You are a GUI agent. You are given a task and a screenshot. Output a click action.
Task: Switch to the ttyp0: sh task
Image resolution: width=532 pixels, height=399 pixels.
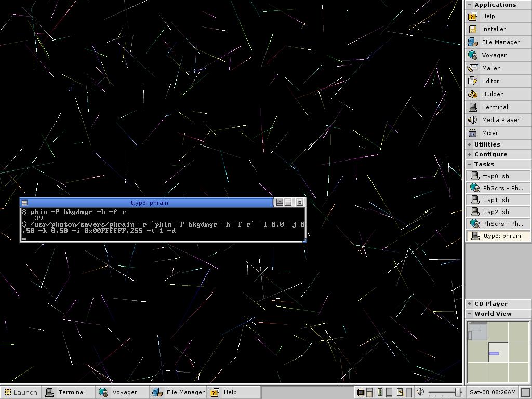tap(498, 176)
